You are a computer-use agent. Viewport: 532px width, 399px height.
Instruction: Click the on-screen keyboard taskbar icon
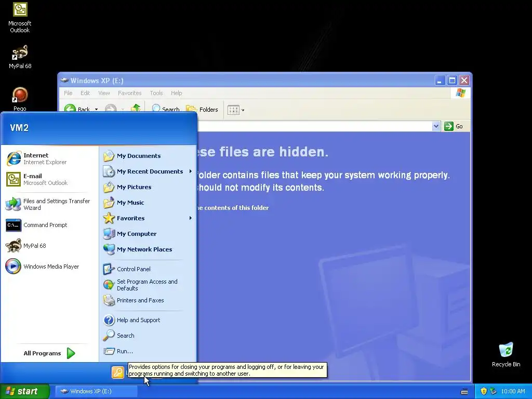point(464,392)
